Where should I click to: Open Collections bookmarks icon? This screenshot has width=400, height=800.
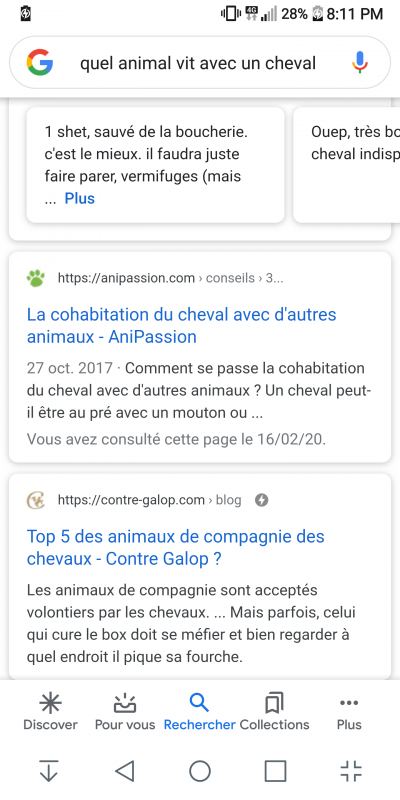[x=274, y=712]
